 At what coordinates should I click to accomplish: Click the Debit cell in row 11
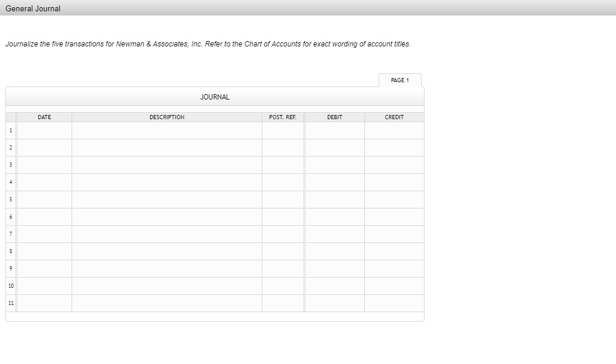pyautogui.click(x=335, y=303)
